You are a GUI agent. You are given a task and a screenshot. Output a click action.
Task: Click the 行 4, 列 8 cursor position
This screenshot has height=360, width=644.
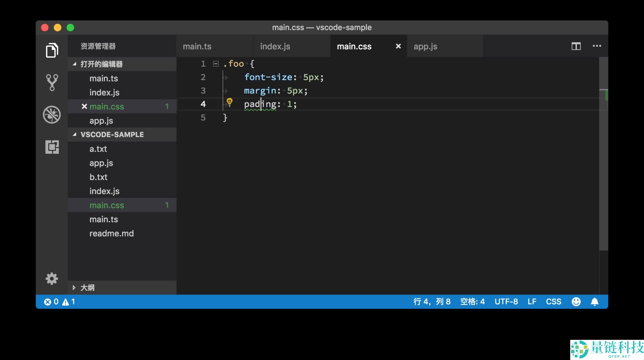pyautogui.click(x=432, y=302)
